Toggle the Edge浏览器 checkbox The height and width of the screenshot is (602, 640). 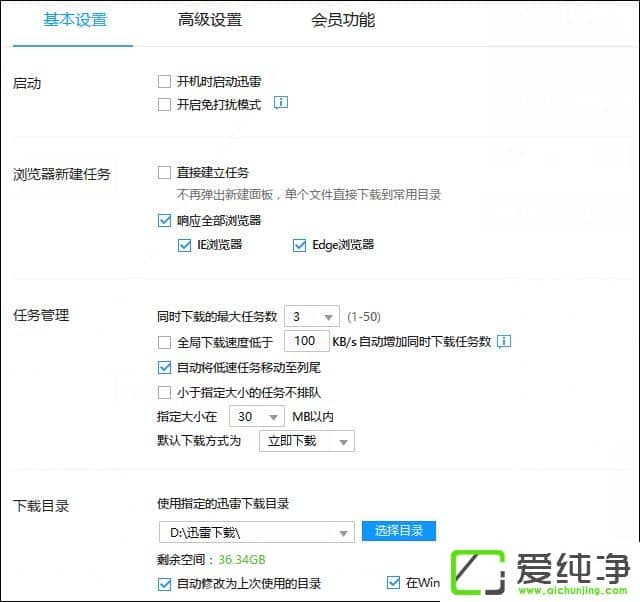[x=299, y=244]
